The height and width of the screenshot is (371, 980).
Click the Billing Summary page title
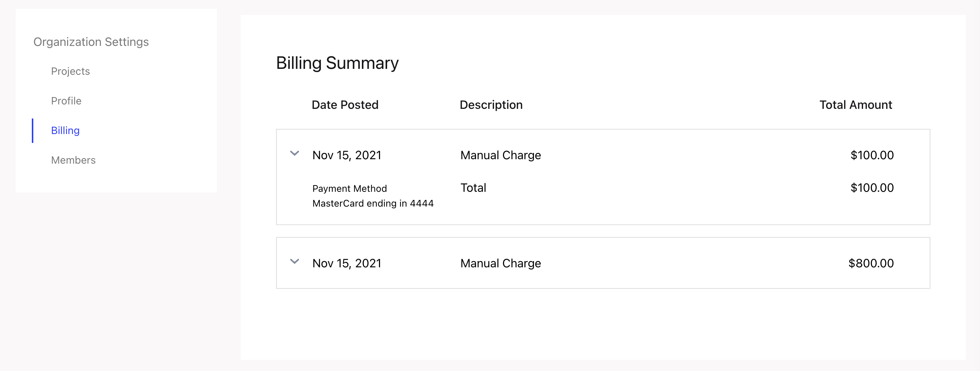tap(337, 63)
